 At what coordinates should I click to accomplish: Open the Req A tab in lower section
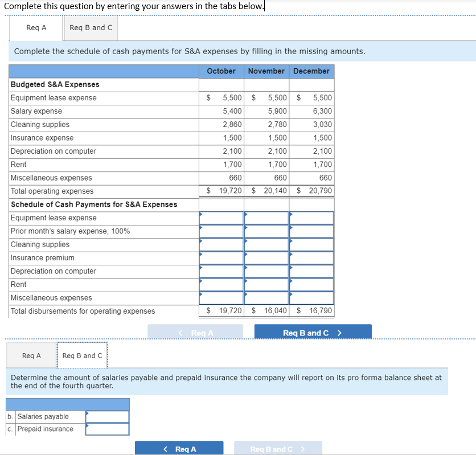pos(31,355)
